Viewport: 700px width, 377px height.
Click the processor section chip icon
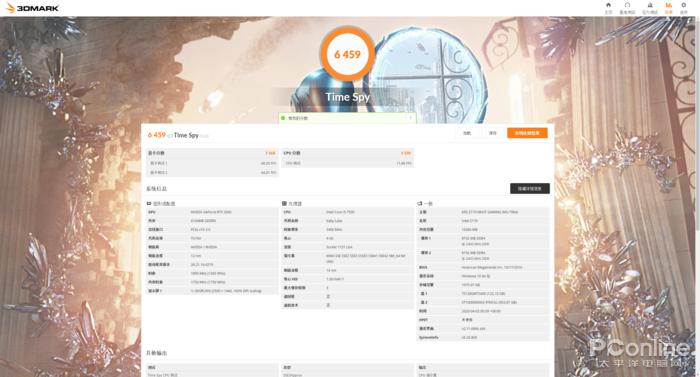[284, 204]
